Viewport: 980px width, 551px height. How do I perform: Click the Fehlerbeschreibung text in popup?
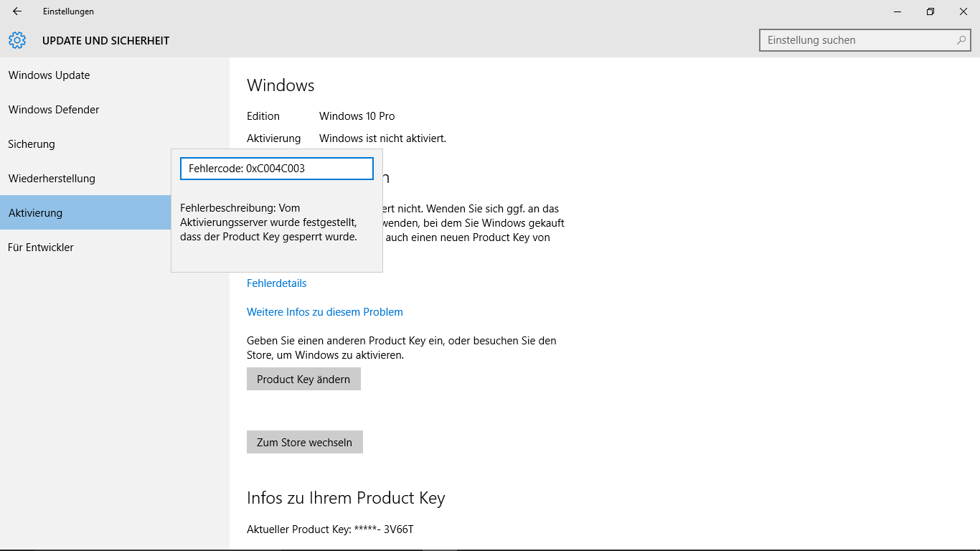click(x=269, y=222)
